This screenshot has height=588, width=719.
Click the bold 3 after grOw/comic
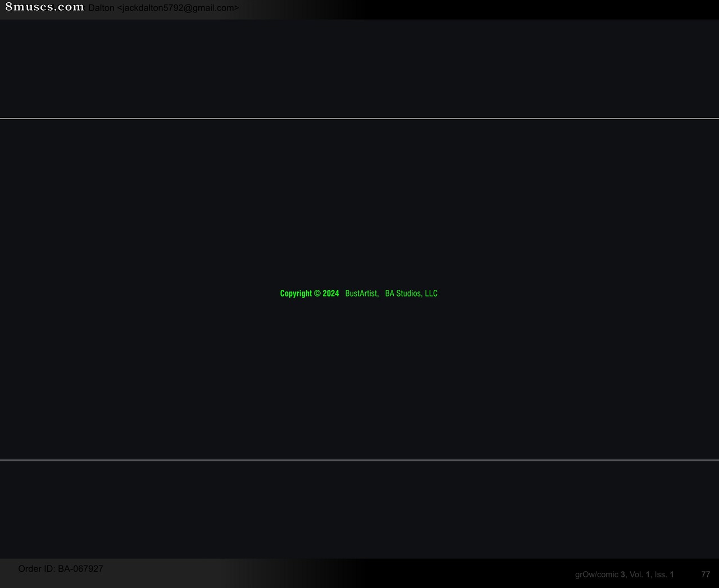(x=623, y=575)
